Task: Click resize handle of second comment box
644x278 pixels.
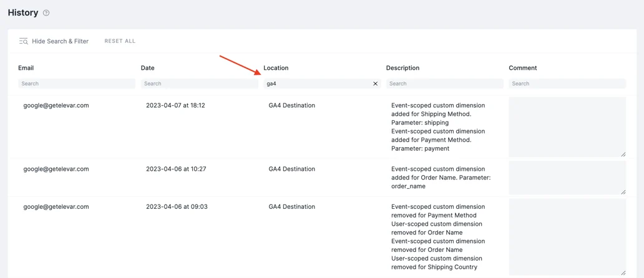Action: [x=623, y=192]
